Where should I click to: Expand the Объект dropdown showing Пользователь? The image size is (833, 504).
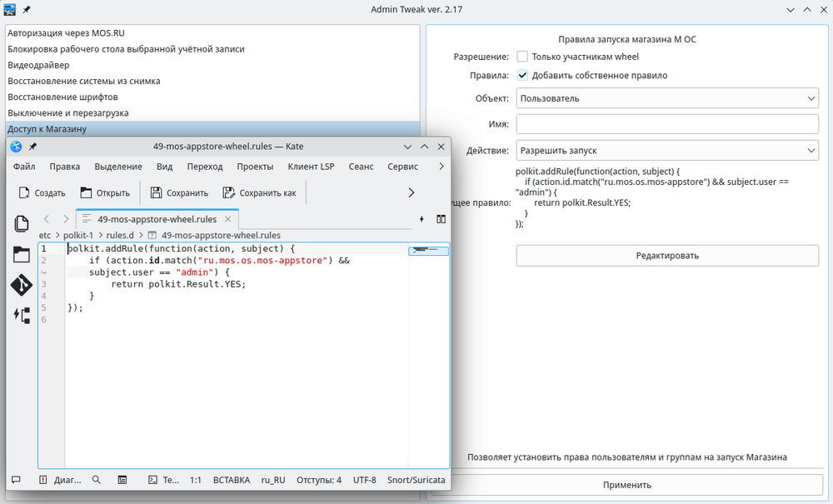point(667,98)
